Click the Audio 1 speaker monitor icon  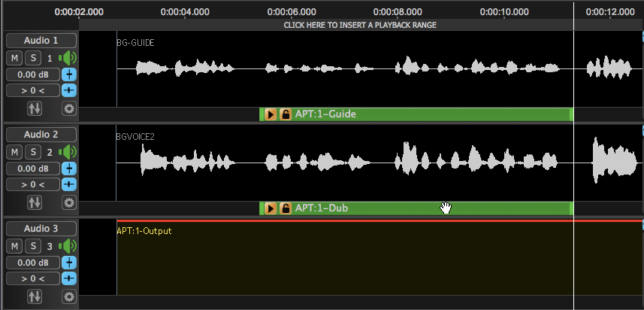pos(69,58)
